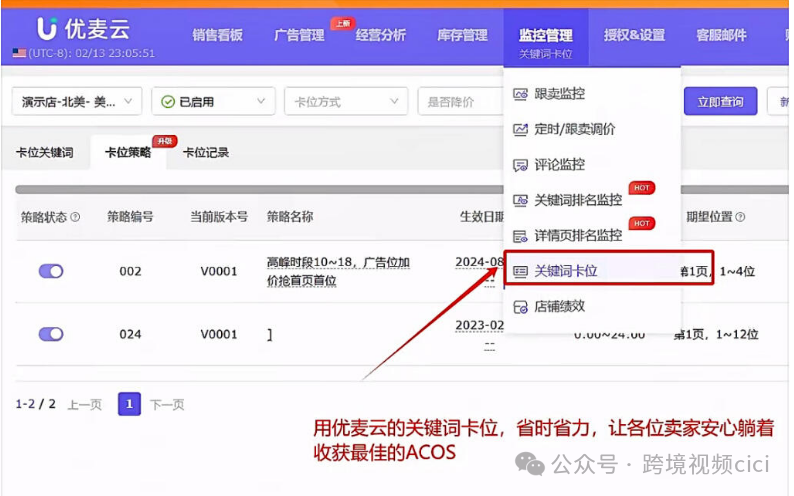
Task: Switch to the 卡位关键词 tab
Action: point(45,152)
